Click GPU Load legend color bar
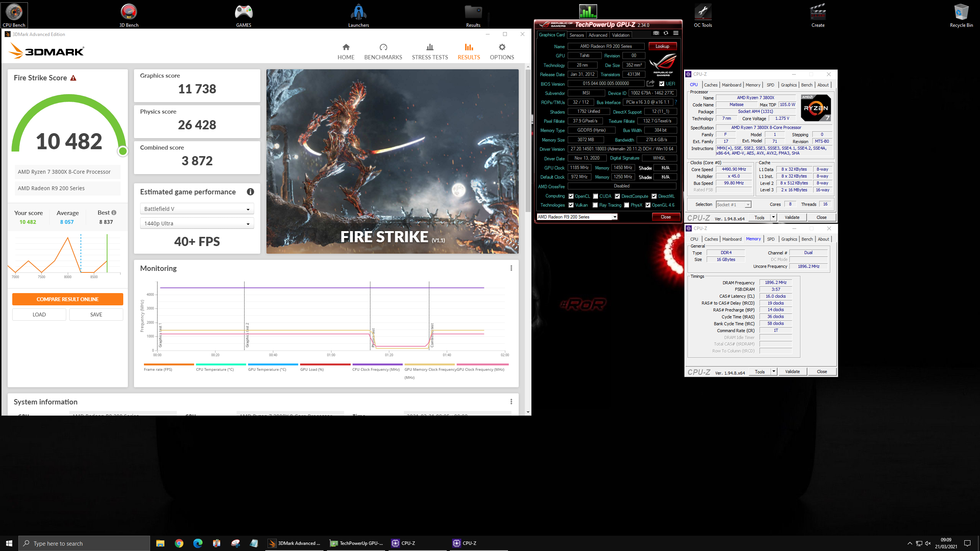Image resolution: width=980 pixels, height=551 pixels. (325, 364)
